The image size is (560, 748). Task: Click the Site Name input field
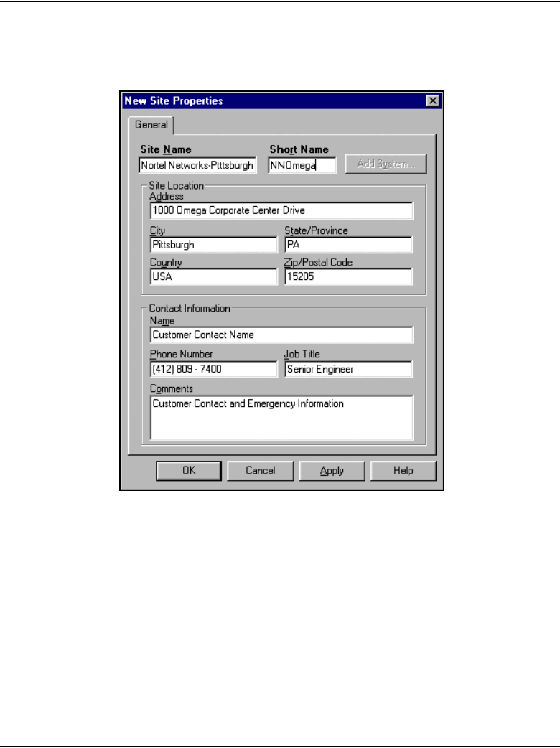coord(197,166)
